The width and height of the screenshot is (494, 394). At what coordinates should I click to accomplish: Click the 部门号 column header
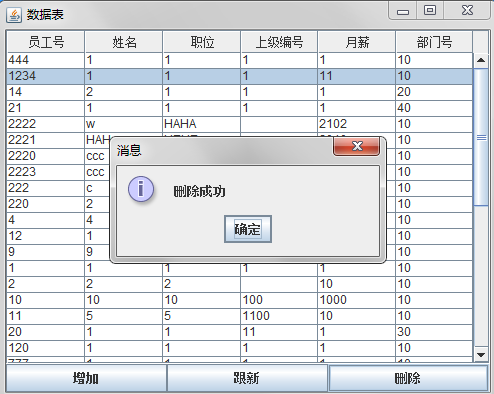click(434, 42)
